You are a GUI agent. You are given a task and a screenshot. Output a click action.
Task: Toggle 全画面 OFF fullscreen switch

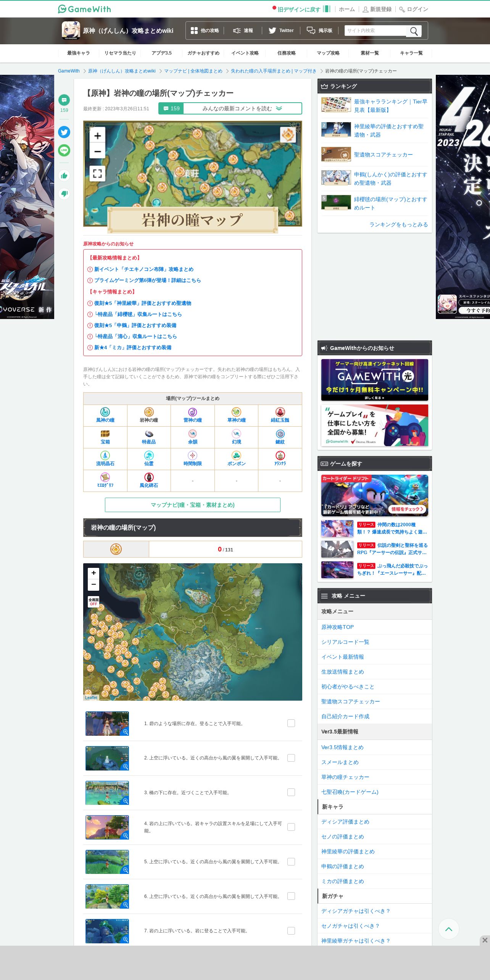(x=93, y=602)
